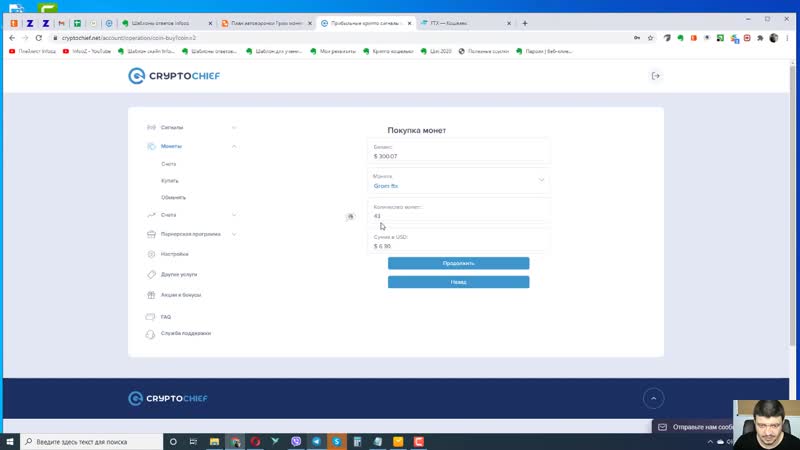The width and height of the screenshot is (800, 450).
Task: Click the Сумма в USD field
Action: pos(458,241)
